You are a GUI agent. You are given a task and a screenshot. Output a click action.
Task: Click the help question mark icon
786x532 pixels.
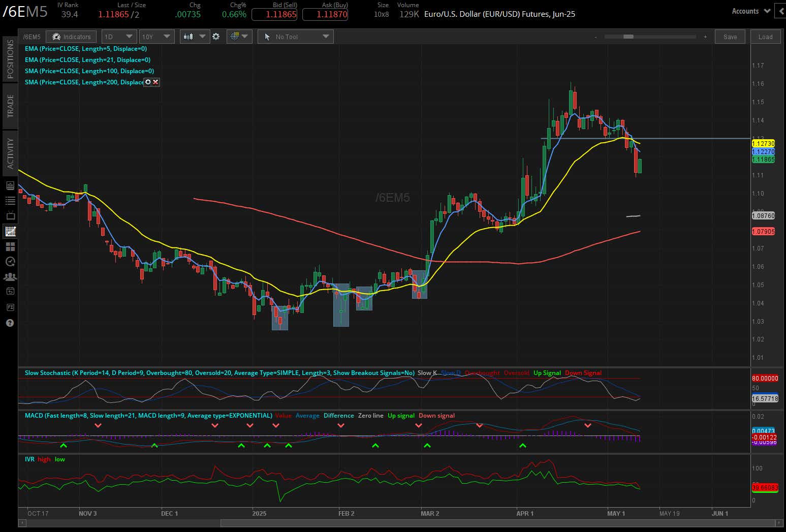10,323
